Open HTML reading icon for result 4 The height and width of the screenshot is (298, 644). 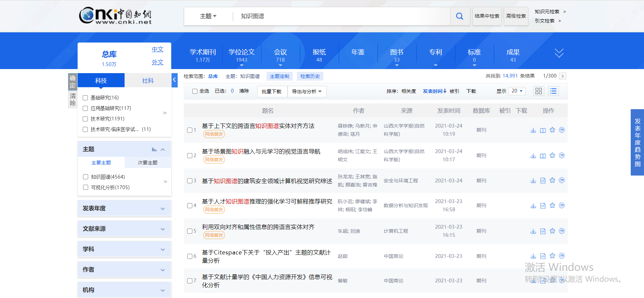pyautogui.click(x=543, y=205)
